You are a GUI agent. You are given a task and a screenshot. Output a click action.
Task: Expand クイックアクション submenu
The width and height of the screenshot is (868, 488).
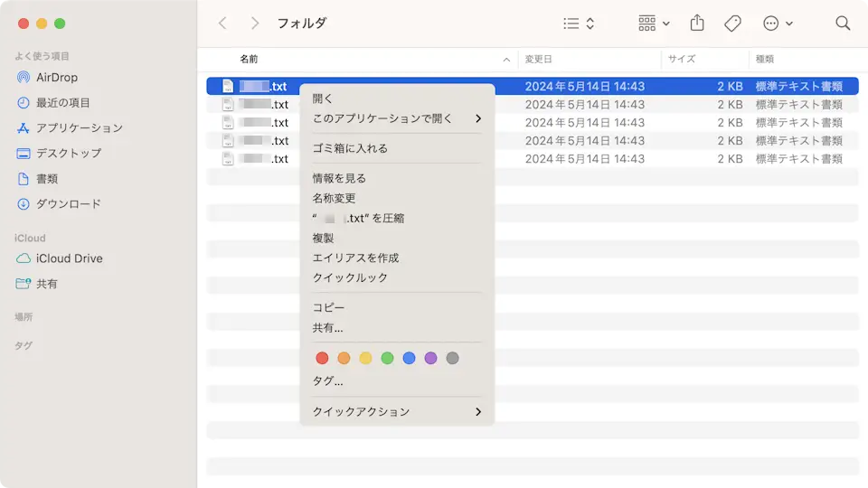click(397, 412)
